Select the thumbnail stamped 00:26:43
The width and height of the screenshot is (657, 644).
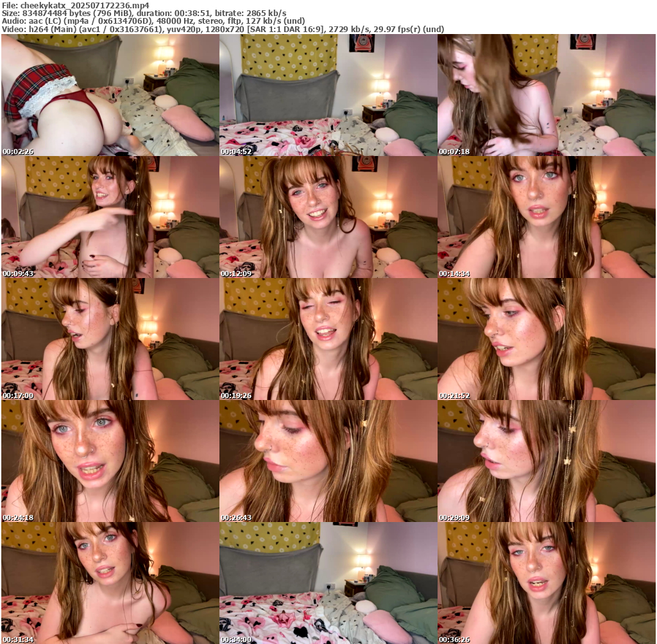(328, 461)
